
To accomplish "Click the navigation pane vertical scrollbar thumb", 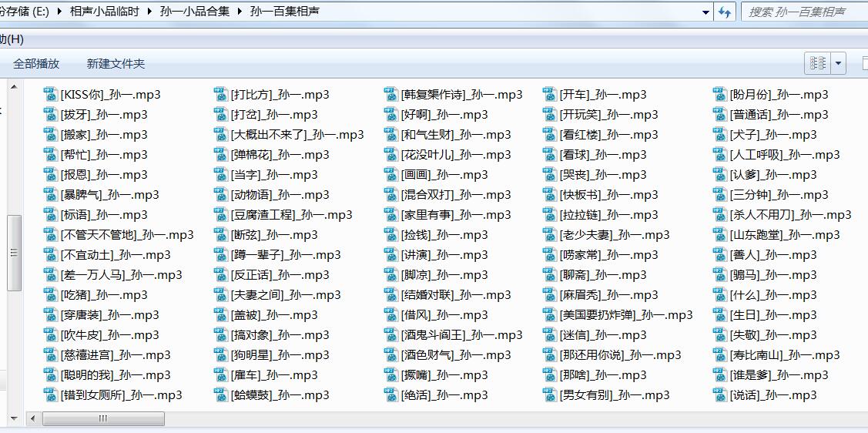I will pos(14,253).
